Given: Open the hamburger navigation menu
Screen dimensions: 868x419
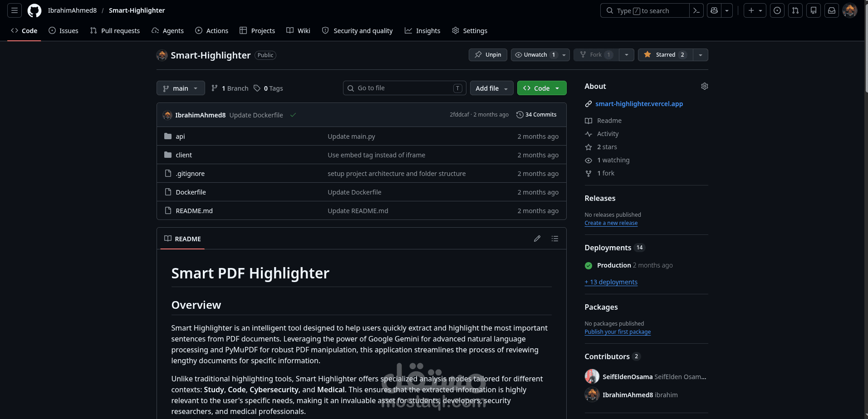Looking at the screenshot, I should point(15,10).
